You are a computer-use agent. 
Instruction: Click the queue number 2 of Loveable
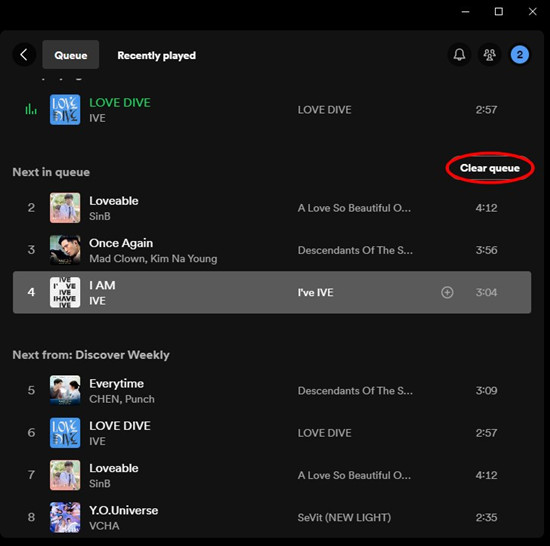coord(31,208)
